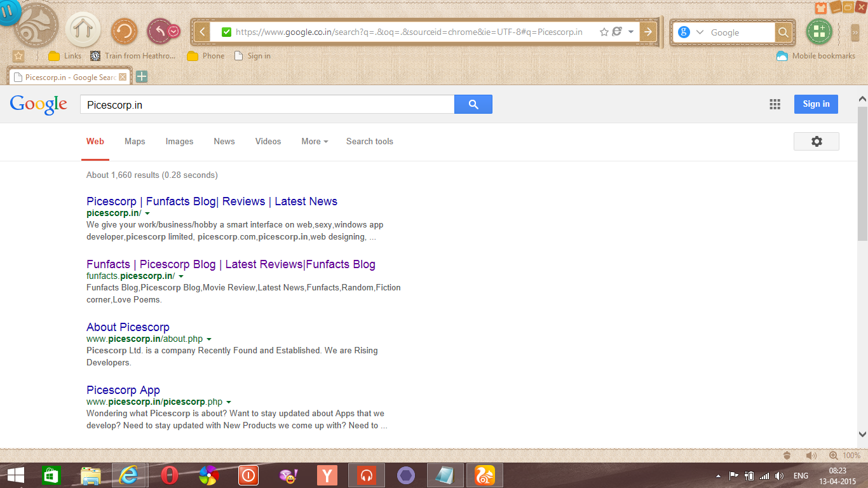
Task: Click the blue Google search button
Action: point(473,104)
